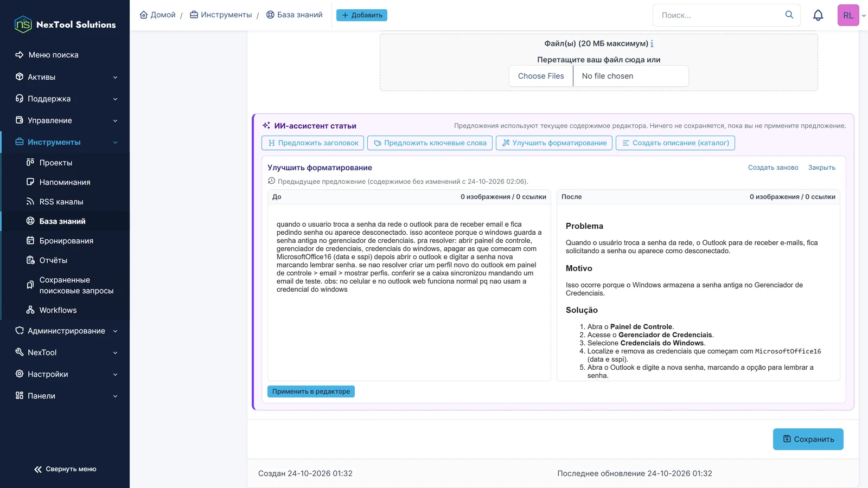
Task: Click the info icon next to file size limit
Action: 652,43
